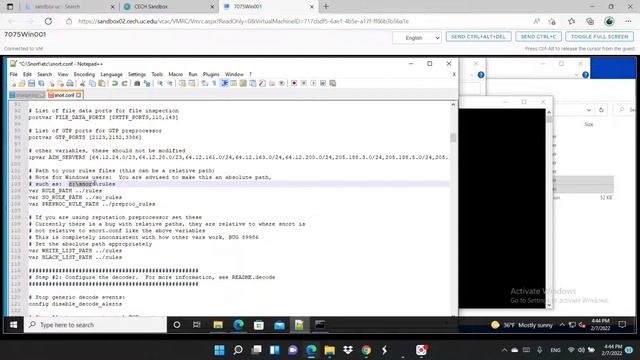
Task: Toggle synchronize vertical scrolling icon
Action: coord(182,83)
